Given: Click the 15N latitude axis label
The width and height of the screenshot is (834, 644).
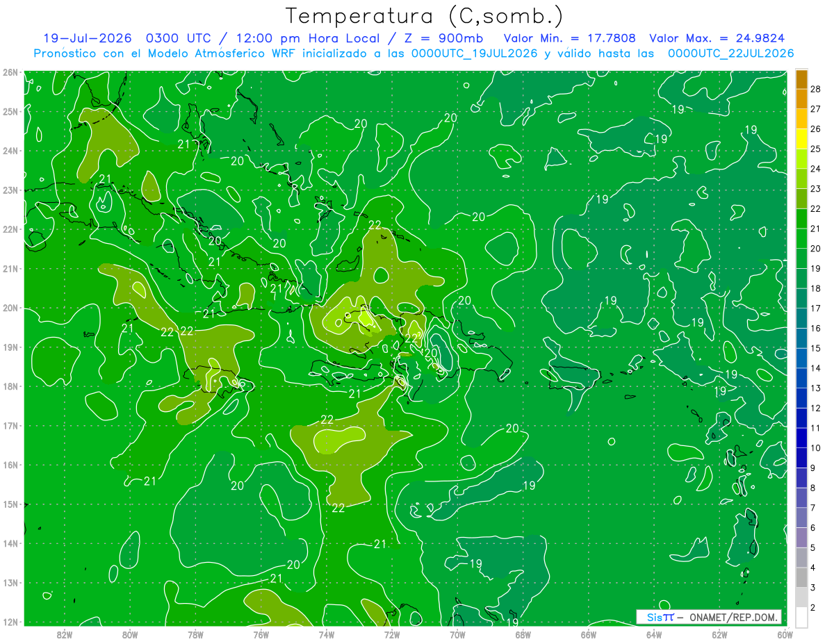Looking at the screenshot, I should [x=10, y=504].
